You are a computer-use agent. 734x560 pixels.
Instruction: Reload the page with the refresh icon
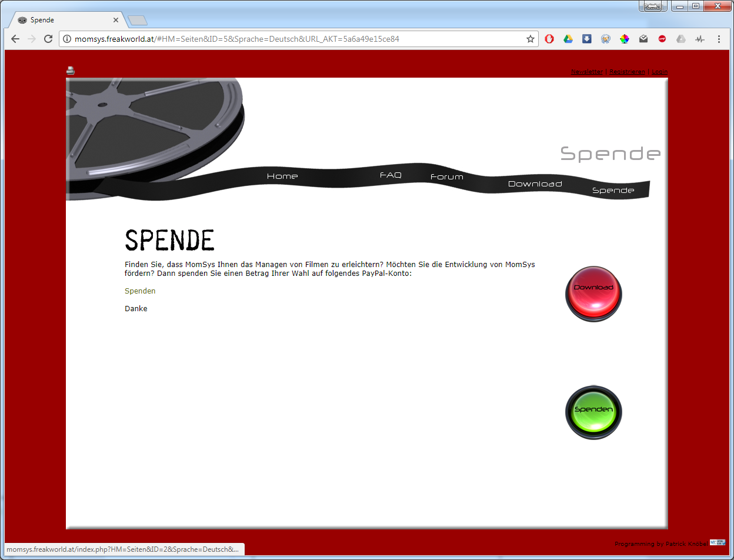(48, 39)
